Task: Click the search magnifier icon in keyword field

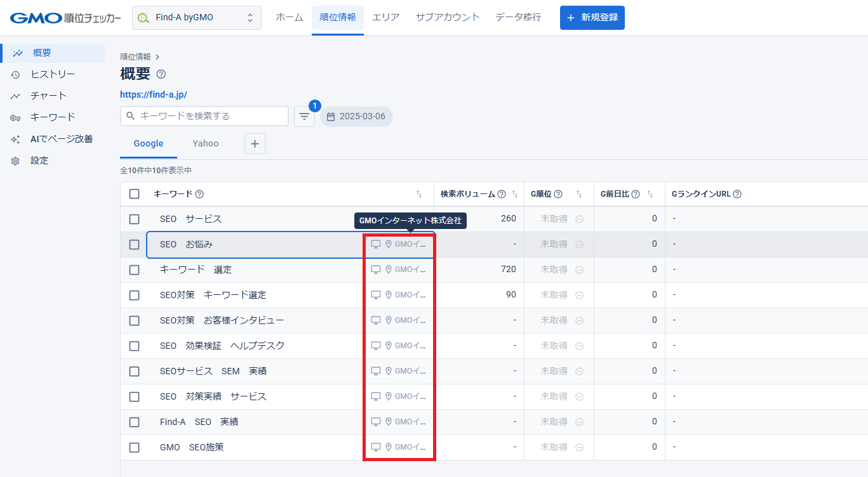Action: pos(131,116)
